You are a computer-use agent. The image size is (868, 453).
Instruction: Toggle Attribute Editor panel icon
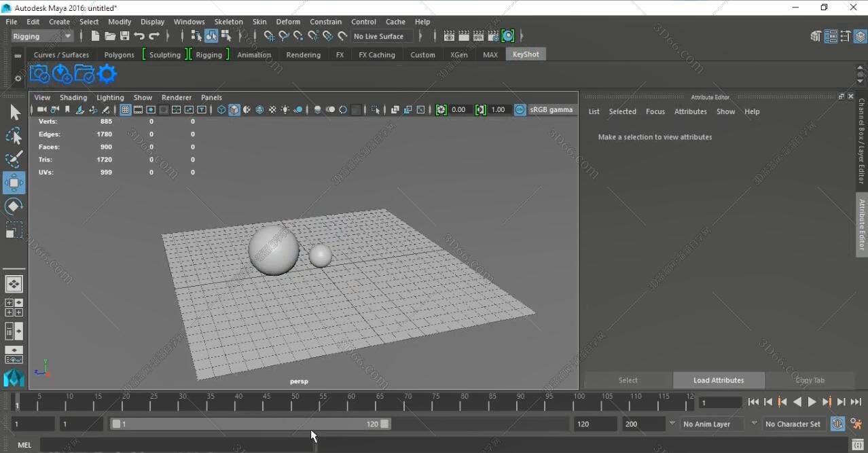click(x=831, y=37)
